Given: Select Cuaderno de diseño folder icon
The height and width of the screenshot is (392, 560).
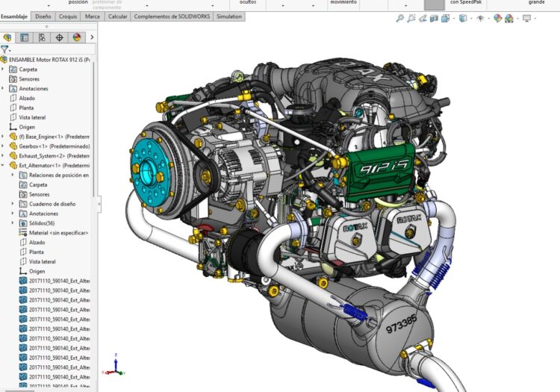Looking at the screenshot, I should point(23,204).
